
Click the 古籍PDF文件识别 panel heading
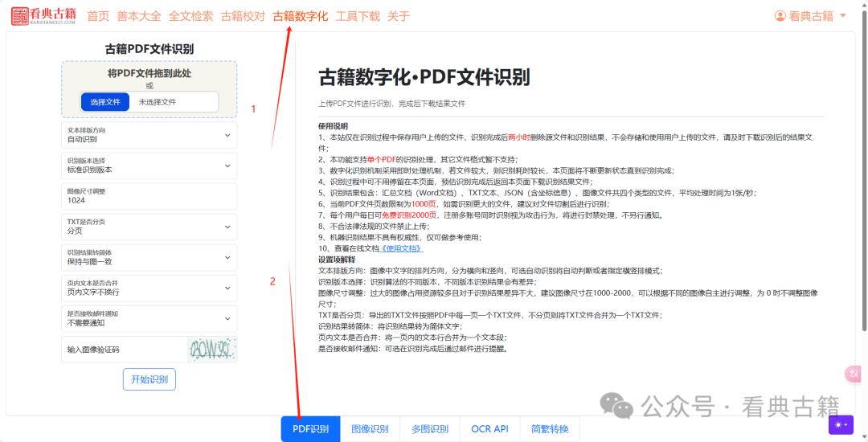(x=149, y=49)
